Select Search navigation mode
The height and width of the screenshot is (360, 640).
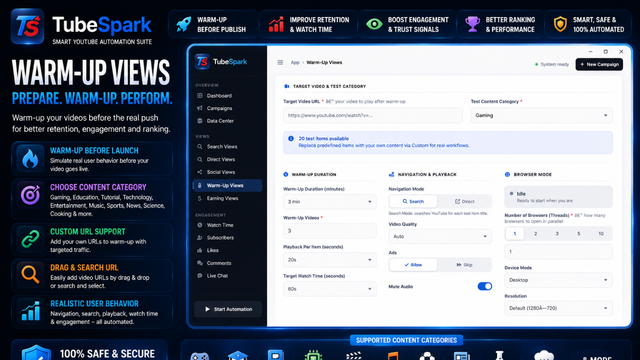413,201
